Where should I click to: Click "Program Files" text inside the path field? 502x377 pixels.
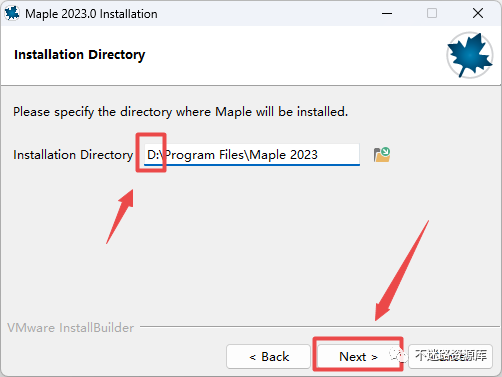[x=205, y=155]
